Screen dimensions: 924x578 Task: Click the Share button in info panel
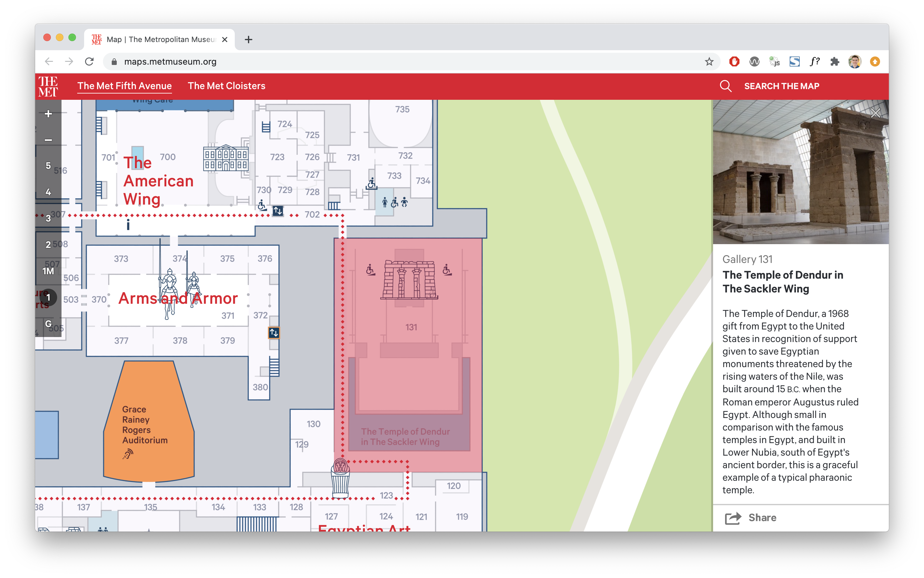pos(751,518)
